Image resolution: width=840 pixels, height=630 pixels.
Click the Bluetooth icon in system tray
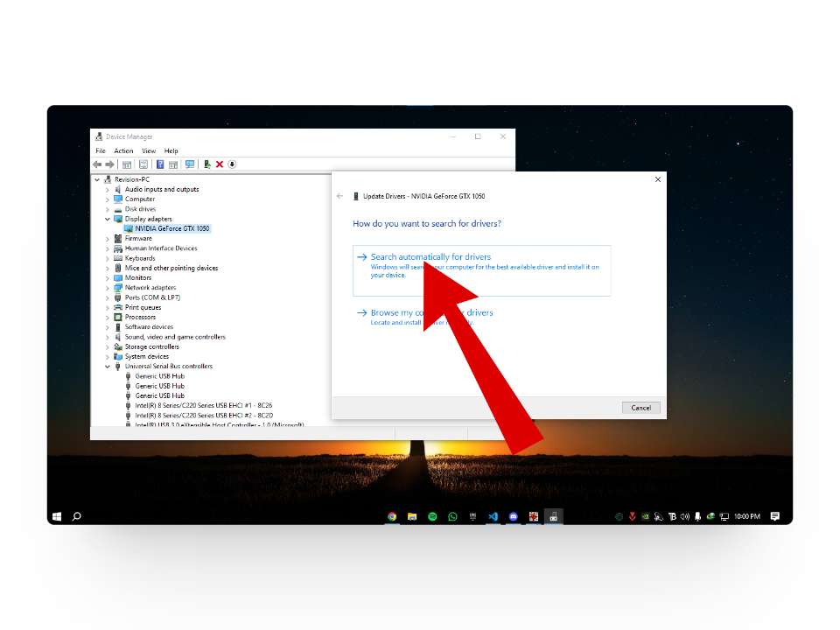[x=672, y=516]
